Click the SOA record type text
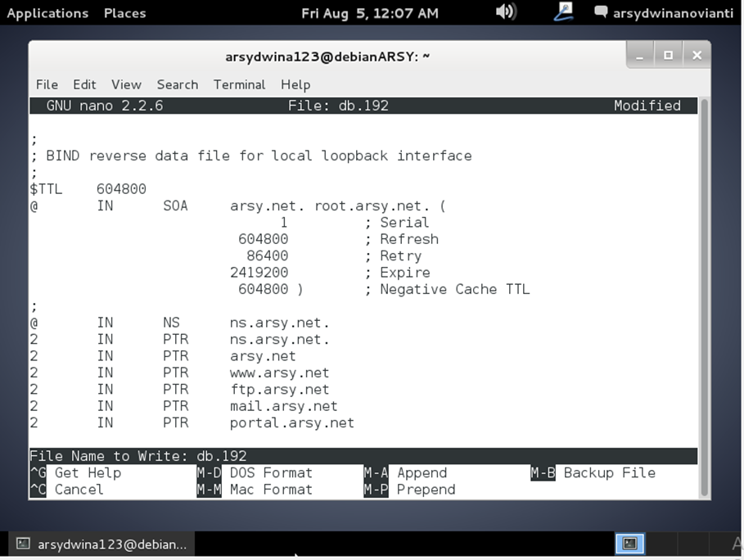Image resolution: width=744 pixels, height=560 pixels. (175, 205)
